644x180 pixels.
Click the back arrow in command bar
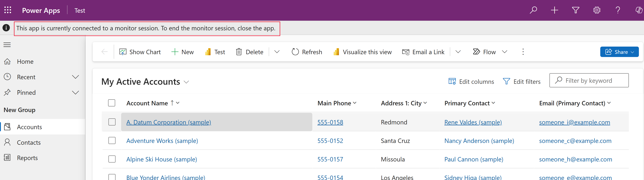[105, 52]
